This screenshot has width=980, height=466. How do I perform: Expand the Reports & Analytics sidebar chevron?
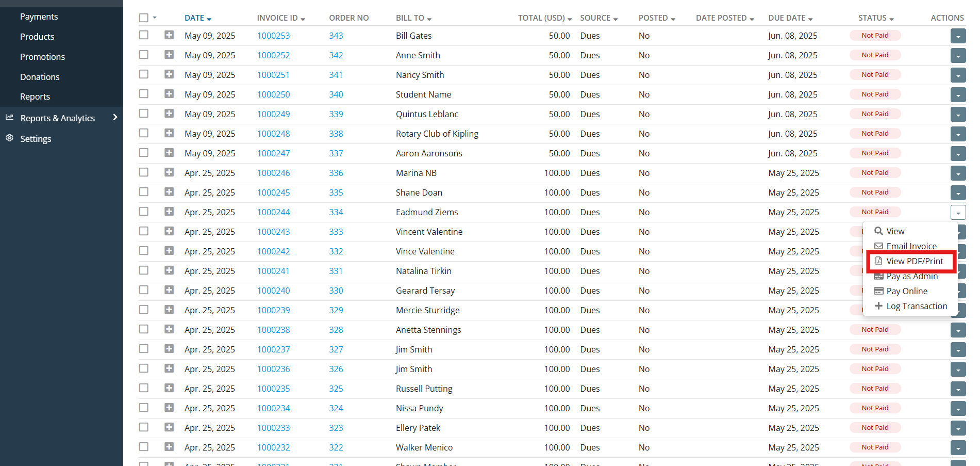point(115,118)
